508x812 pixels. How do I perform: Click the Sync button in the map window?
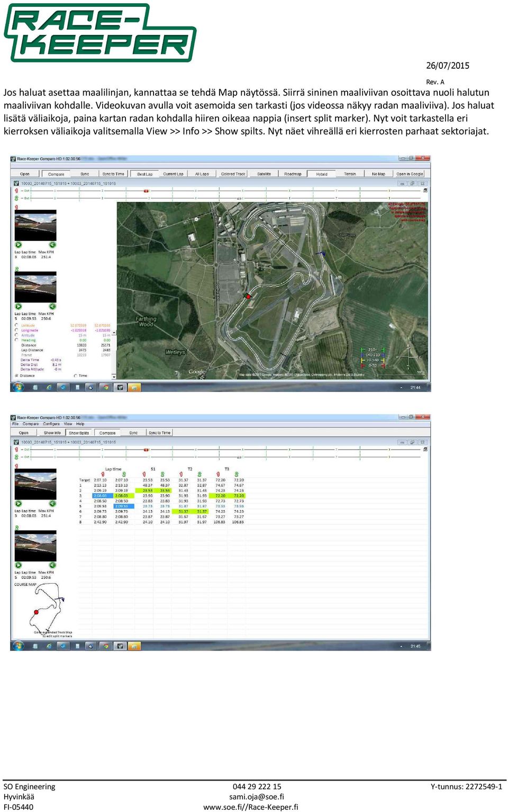(x=85, y=174)
